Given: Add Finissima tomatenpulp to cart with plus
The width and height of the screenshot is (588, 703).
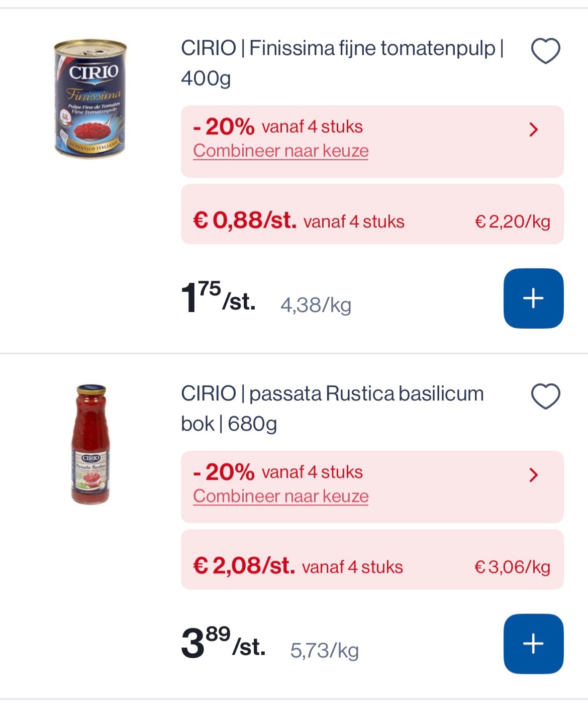Looking at the screenshot, I should (533, 298).
